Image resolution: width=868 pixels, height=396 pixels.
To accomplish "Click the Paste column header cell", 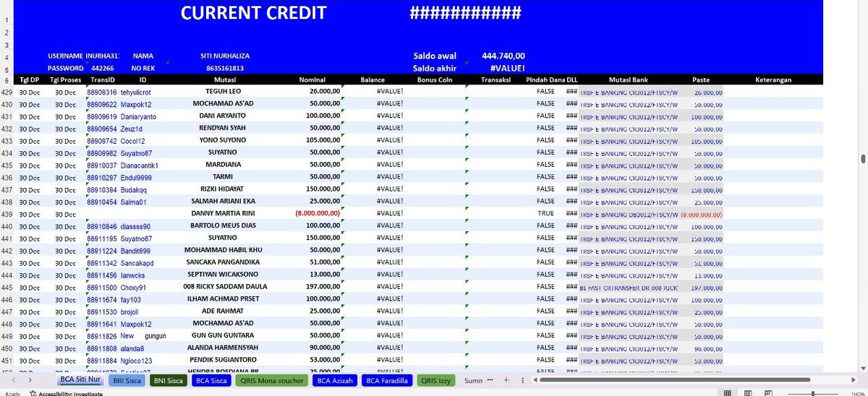I will (700, 79).
